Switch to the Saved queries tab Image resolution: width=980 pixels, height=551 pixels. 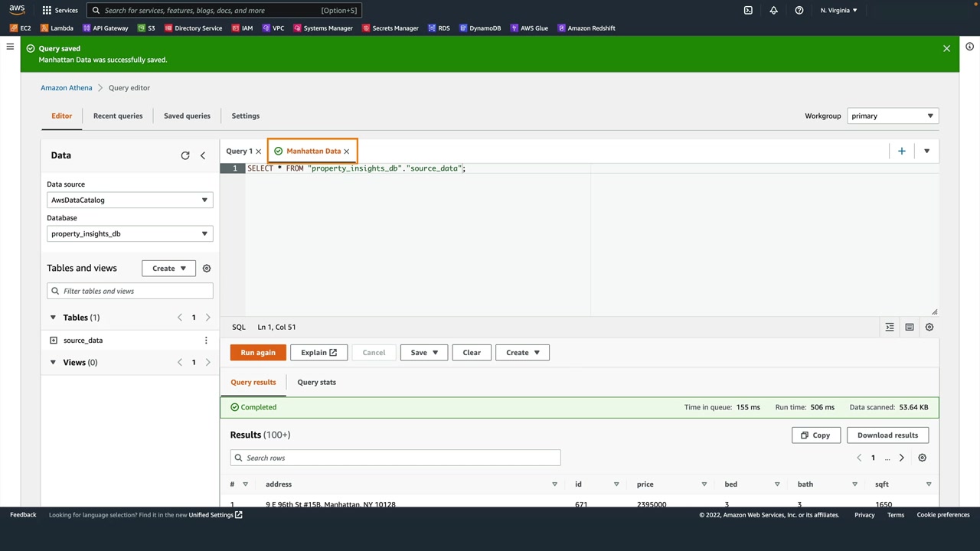187,116
